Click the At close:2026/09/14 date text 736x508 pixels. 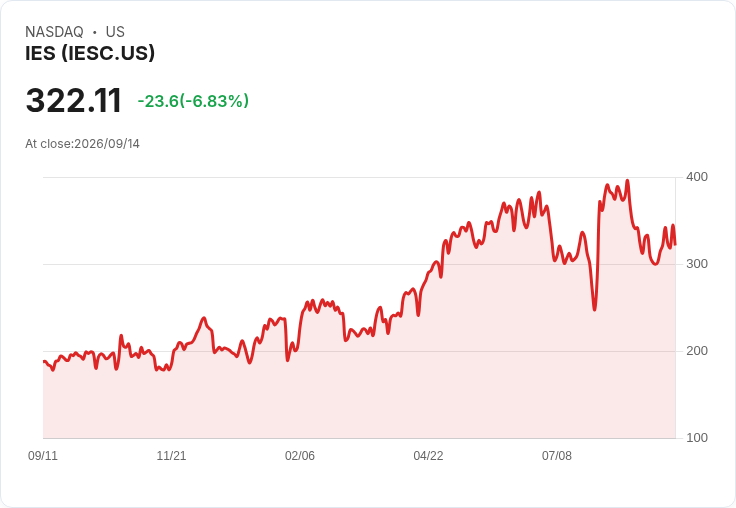(x=82, y=144)
